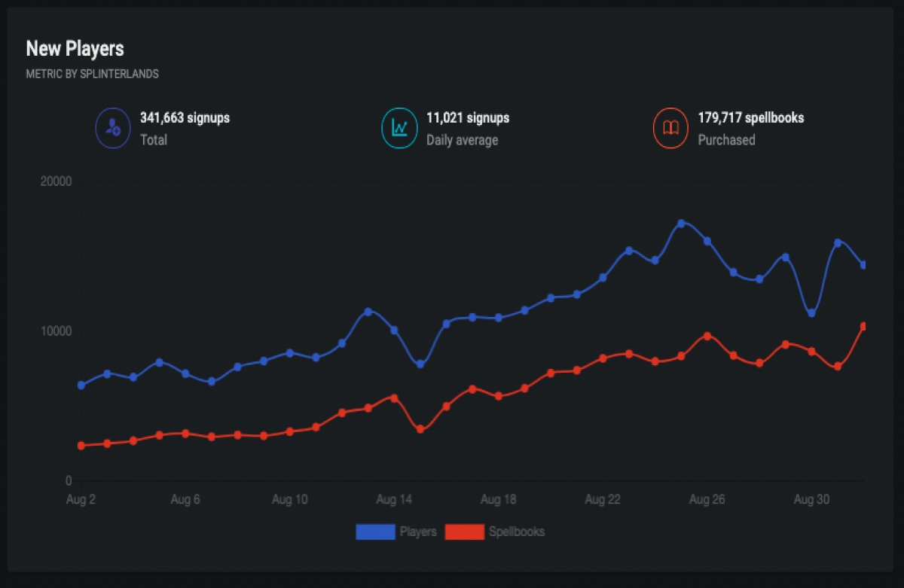Click the Players point above Aug 22
The width and height of the screenshot is (904, 588).
pyautogui.click(x=603, y=278)
